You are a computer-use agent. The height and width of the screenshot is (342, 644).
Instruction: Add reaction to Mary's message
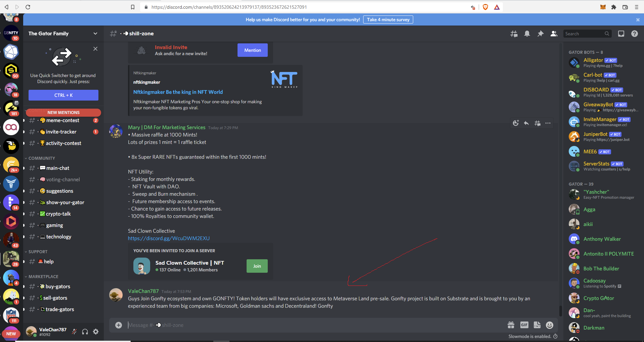516,123
